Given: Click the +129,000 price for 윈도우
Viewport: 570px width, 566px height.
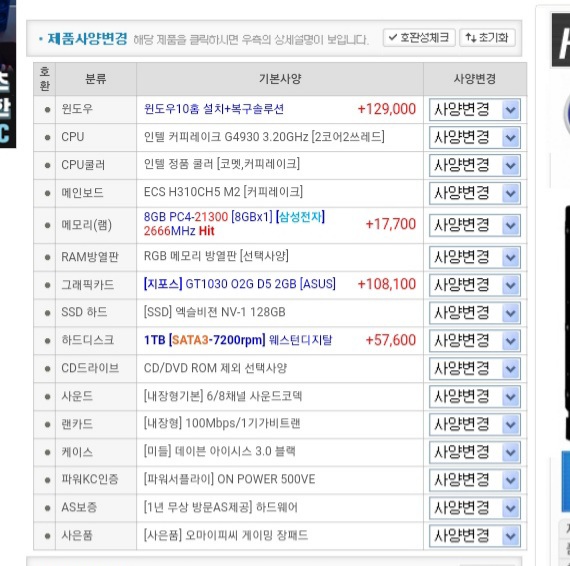Looking at the screenshot, I should (x=387, y=109).
